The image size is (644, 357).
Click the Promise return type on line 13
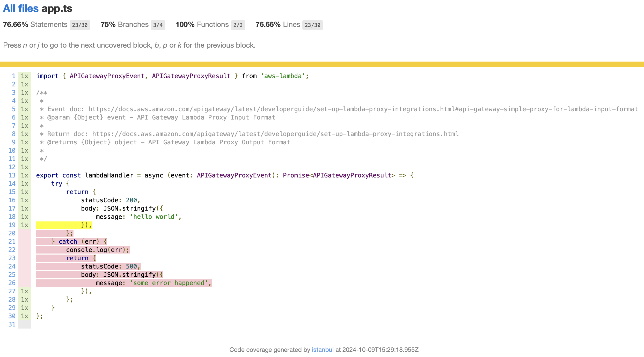(339, 175)
